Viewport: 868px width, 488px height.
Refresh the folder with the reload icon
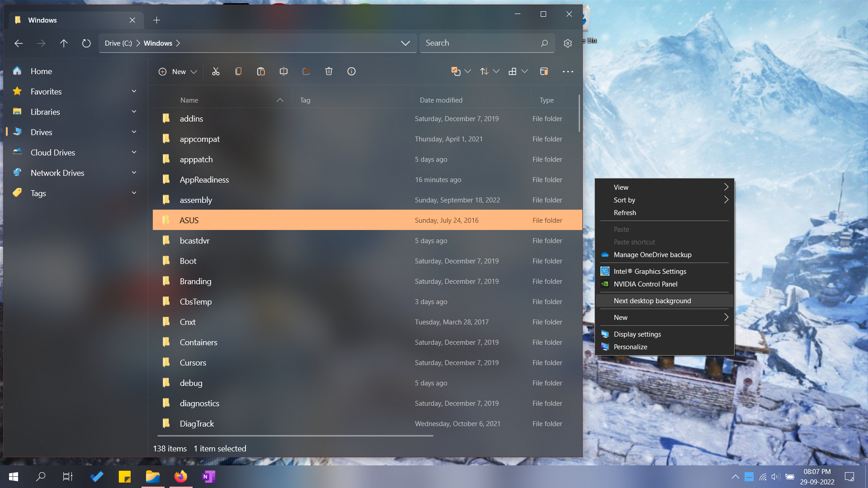[86, 43]
